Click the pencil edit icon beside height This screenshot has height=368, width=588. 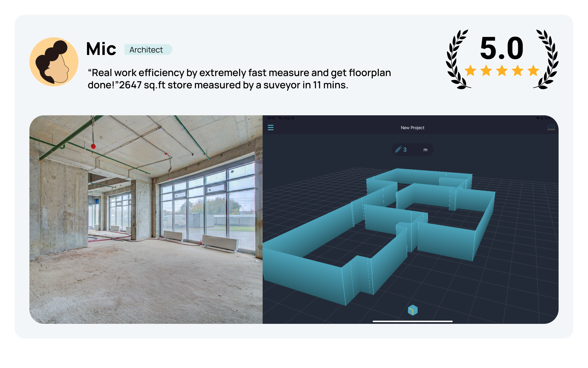click(x=398, y=149)
